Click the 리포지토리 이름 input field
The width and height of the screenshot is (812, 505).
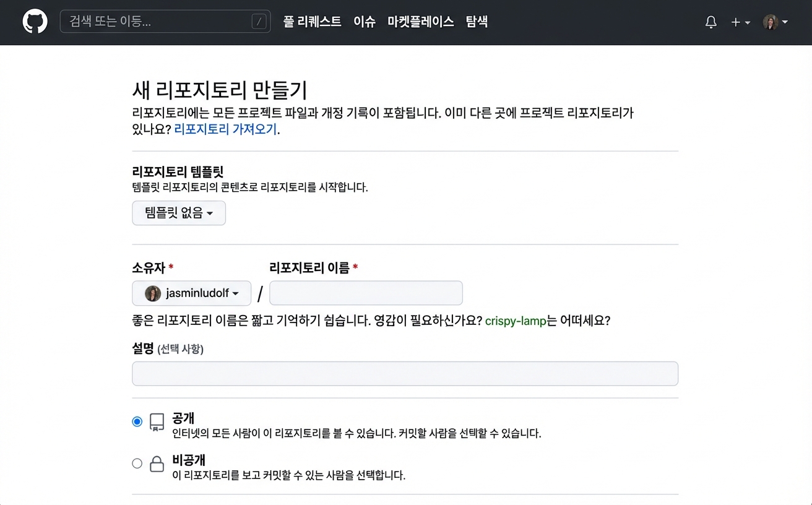[x=366, y=293]
